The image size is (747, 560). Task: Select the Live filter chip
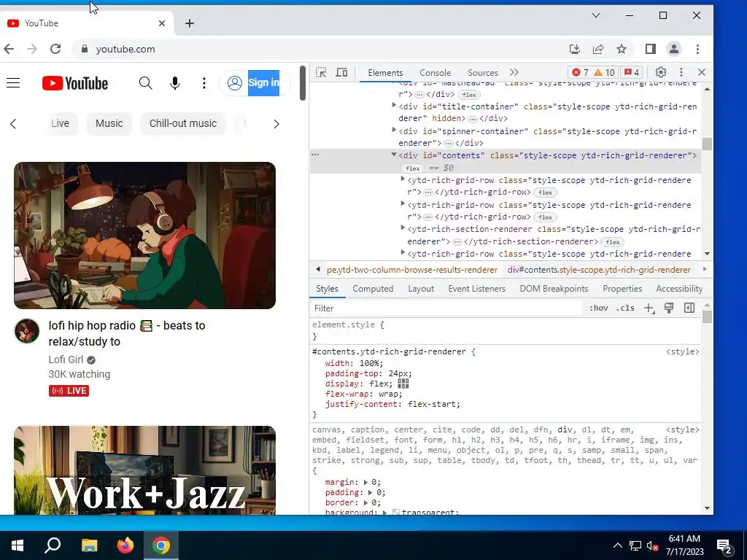pos(60,123)
